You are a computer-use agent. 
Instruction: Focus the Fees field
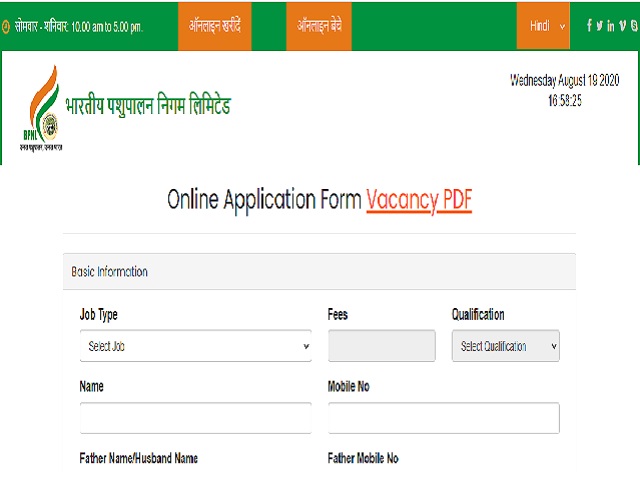click(382, 346)
